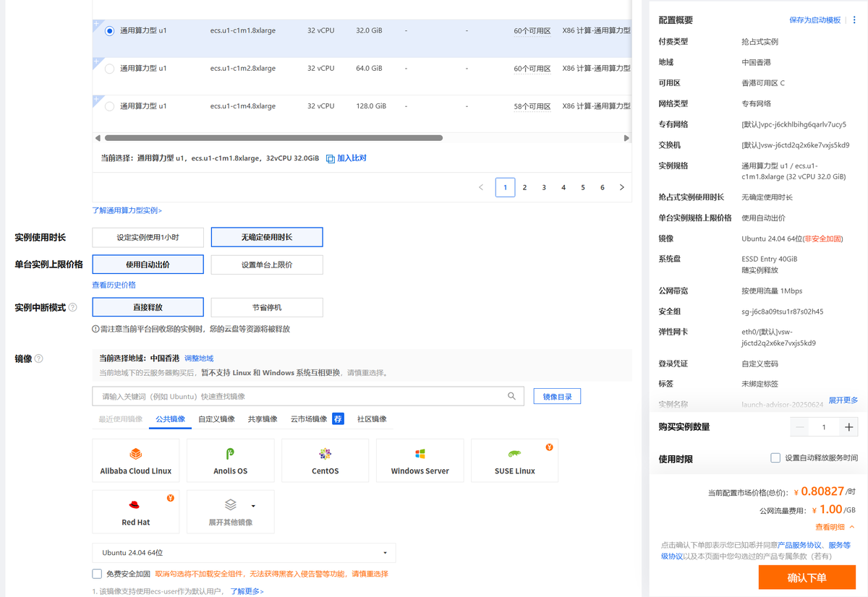
Task: Select the ecs.u1-c1m1.8xlarge radio button
Action: 109,31
